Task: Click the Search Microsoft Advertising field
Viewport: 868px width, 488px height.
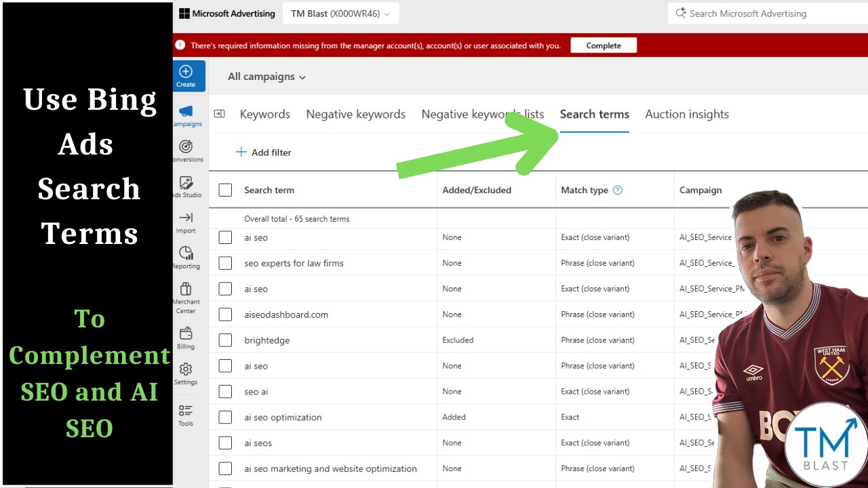Action: (766, 14)
